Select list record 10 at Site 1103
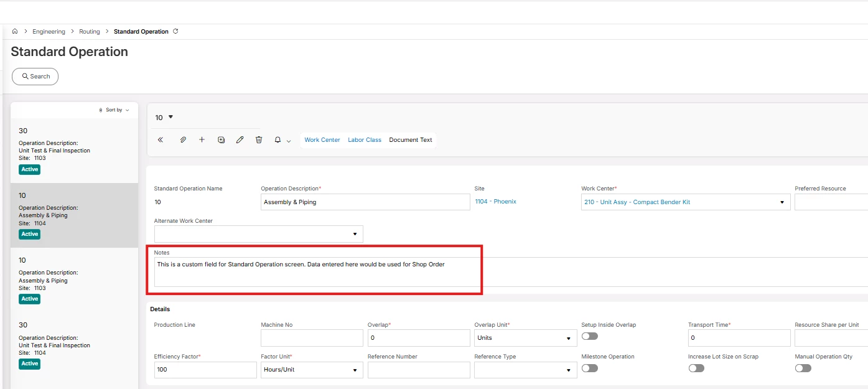This screenshot has width=868, height=389. coord(75,280)
